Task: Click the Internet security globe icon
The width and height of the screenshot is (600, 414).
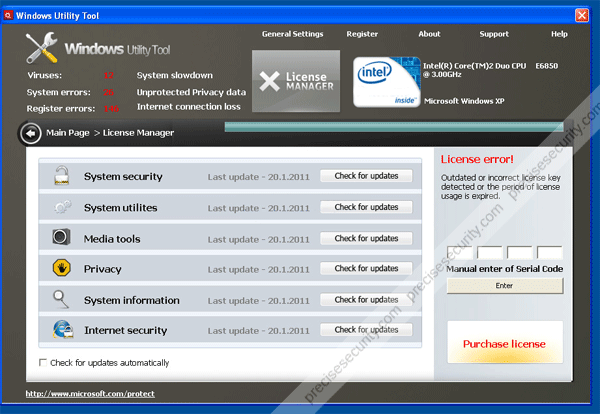Action: click(63, 329)
